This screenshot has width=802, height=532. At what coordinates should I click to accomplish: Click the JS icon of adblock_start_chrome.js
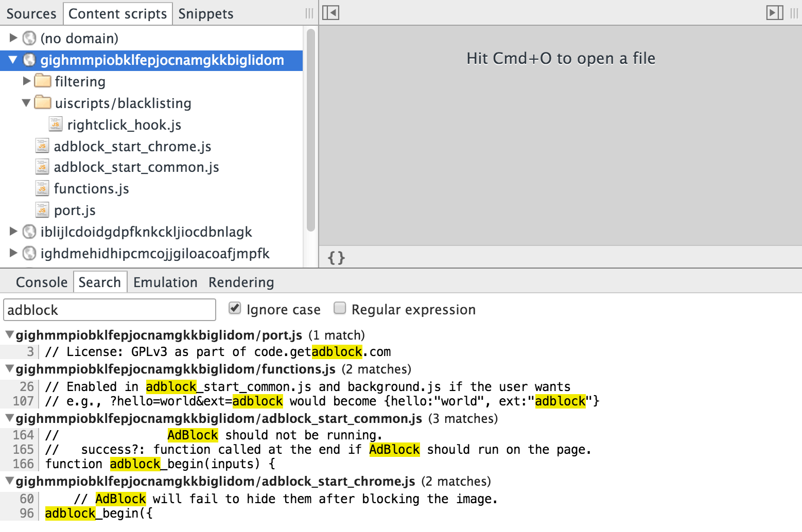(42, 146)
